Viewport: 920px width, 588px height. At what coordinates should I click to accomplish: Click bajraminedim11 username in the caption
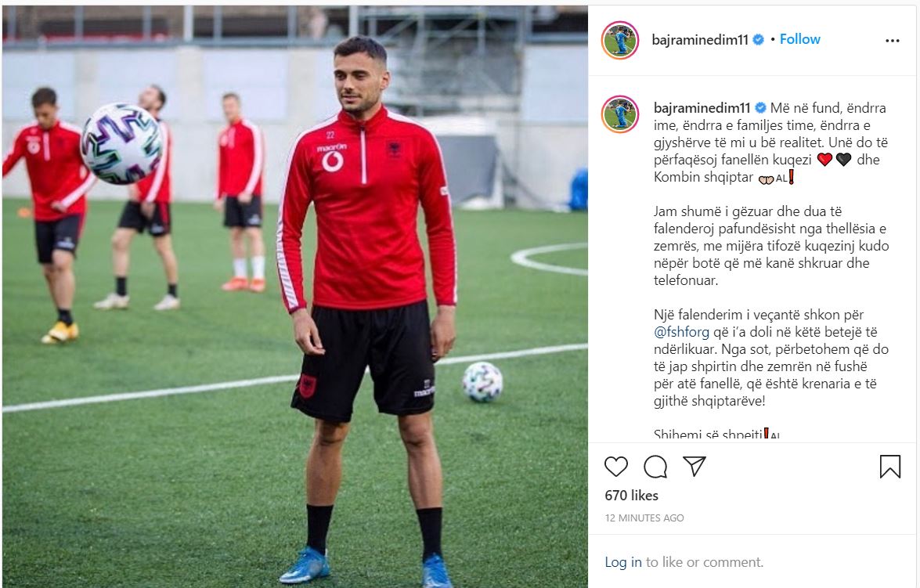tap(702, 108)
